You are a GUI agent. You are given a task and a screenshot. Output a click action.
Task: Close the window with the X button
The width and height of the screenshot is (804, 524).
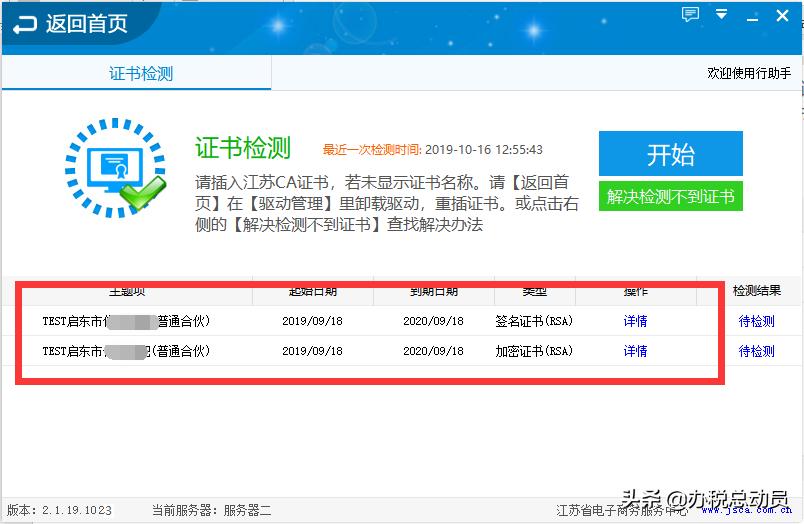pos(782,16)
